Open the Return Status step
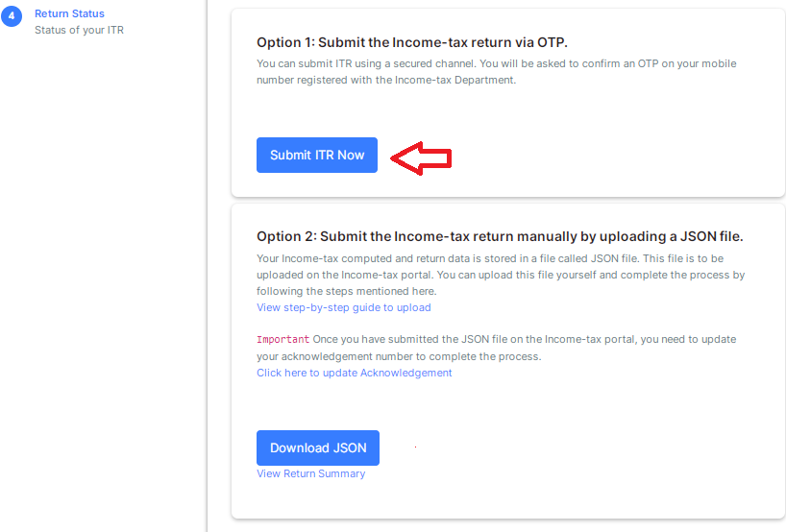The image size is (786, 532). click(x=70, y=13)
